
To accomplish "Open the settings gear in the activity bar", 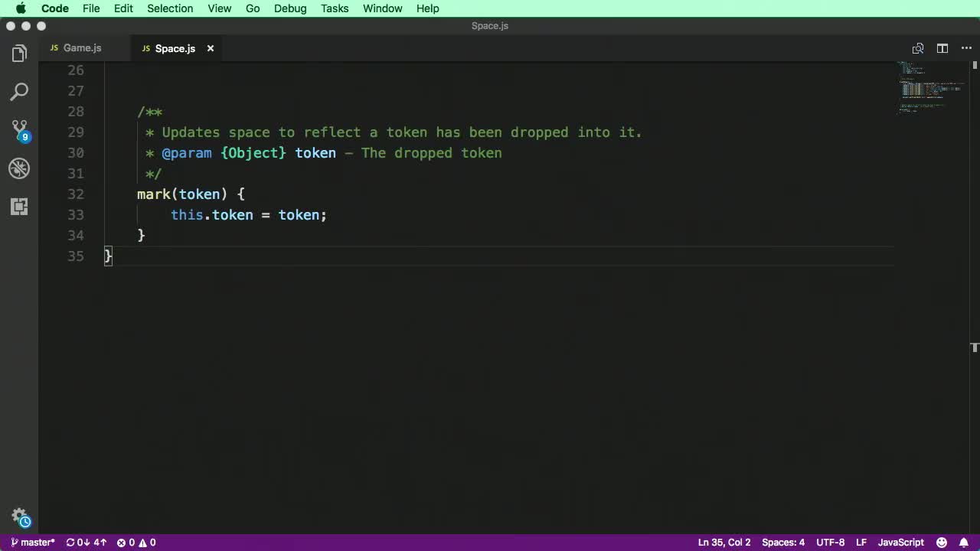I will [19, 516].
